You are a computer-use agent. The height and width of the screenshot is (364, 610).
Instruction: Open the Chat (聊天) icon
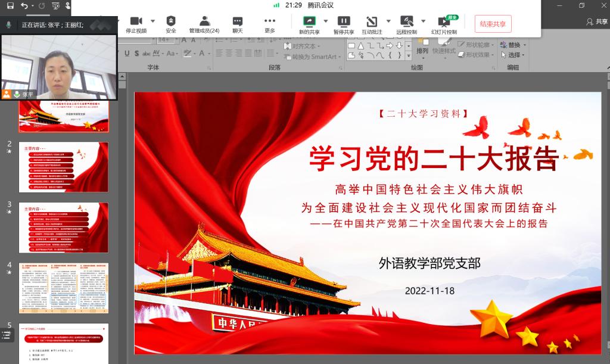(238, 21)
